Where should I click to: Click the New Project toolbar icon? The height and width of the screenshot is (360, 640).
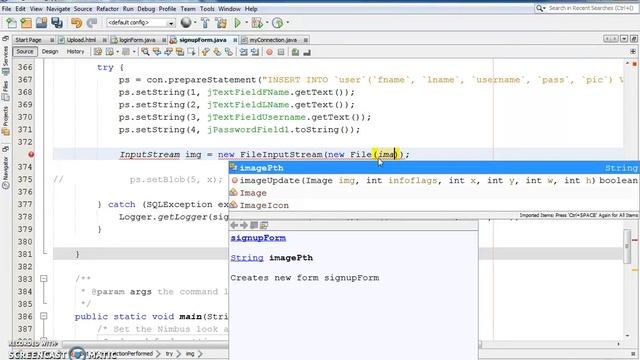(26, 23)
